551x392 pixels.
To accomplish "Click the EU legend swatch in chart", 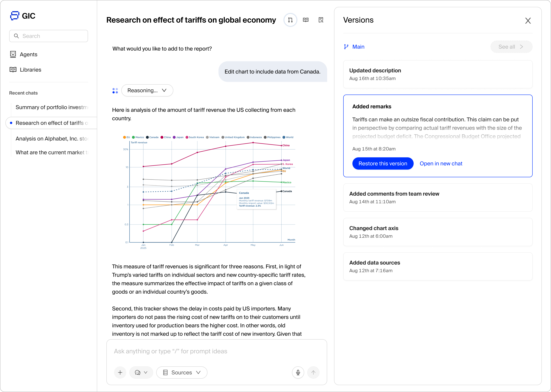I will click(x=125, y=137).
